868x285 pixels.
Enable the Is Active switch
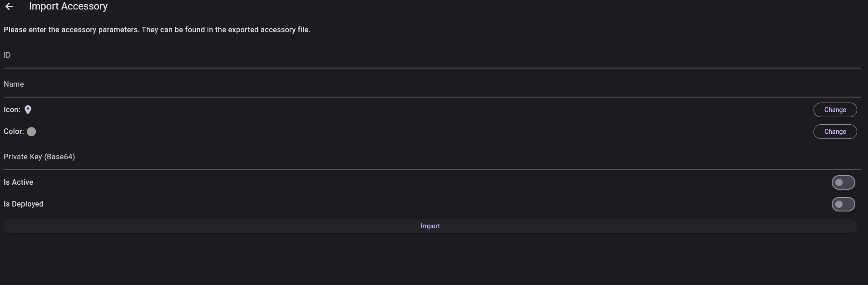pos(843,182)
